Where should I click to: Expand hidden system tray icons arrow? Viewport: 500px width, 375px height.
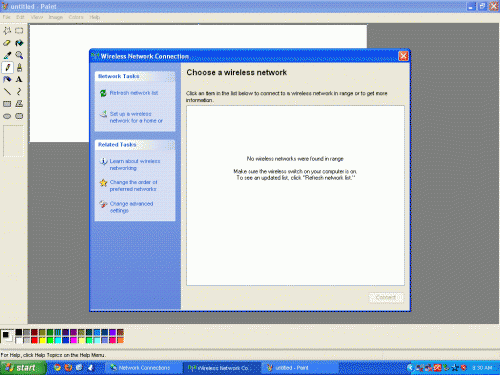tap(410, 368)
